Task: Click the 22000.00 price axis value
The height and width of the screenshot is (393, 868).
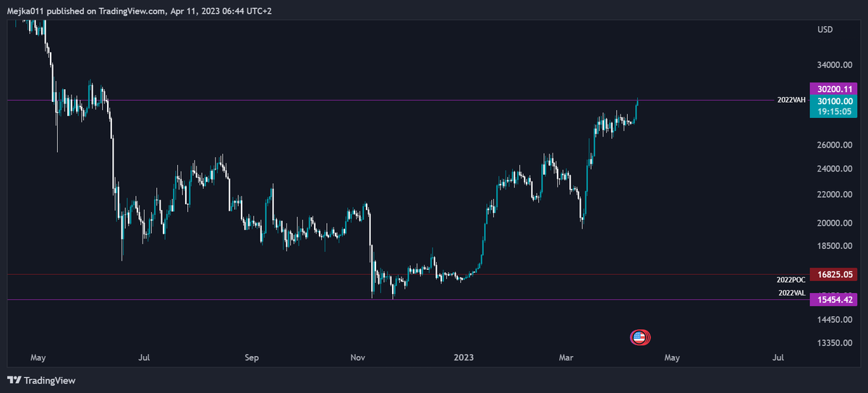Action: [835, 195]
